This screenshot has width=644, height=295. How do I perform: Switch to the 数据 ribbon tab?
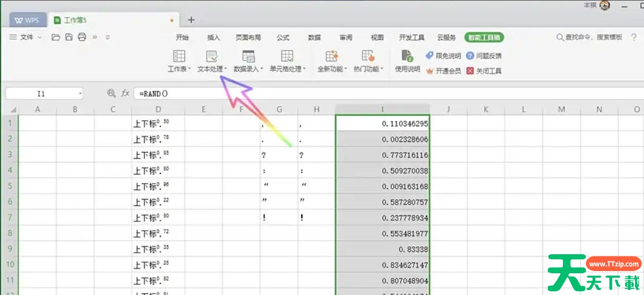315,37
